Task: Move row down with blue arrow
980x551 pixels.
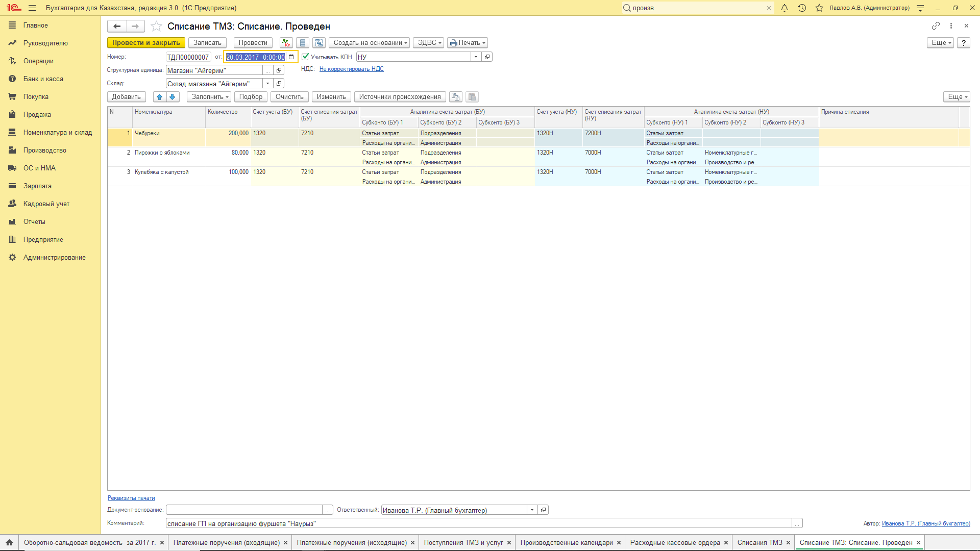Action: pos(173,97)
